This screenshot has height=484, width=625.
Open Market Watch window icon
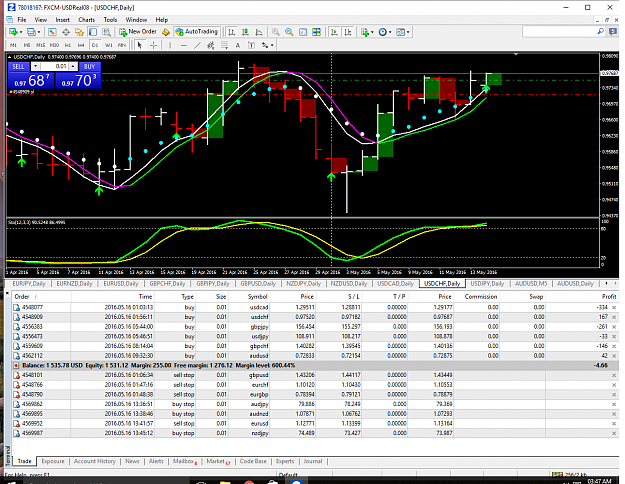[x=52, y=32]
